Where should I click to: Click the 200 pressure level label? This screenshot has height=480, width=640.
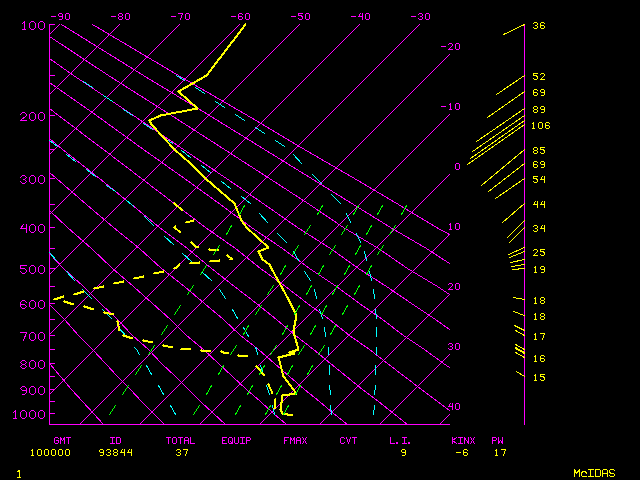33,117
